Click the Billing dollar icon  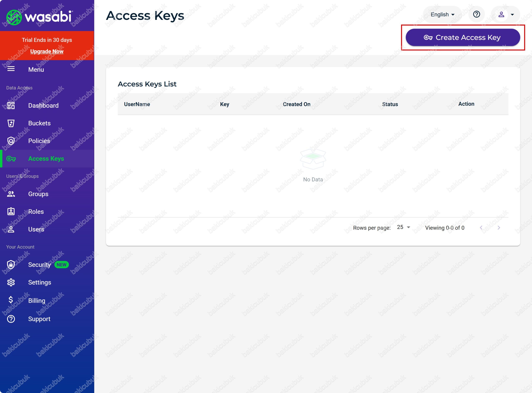(11, 300)
